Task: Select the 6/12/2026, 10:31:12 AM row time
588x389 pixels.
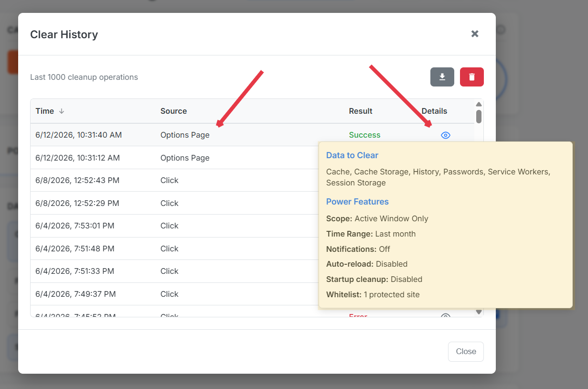Action: 77,158
